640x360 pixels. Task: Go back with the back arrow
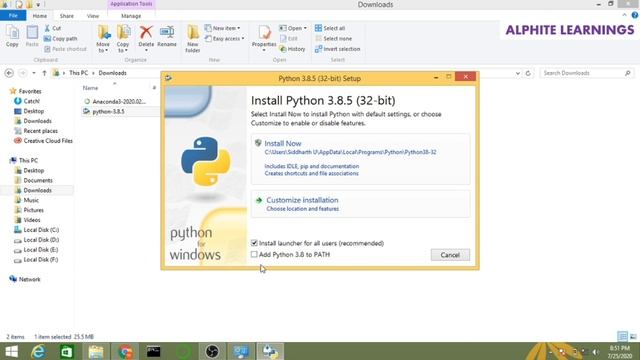pos(9,73)
